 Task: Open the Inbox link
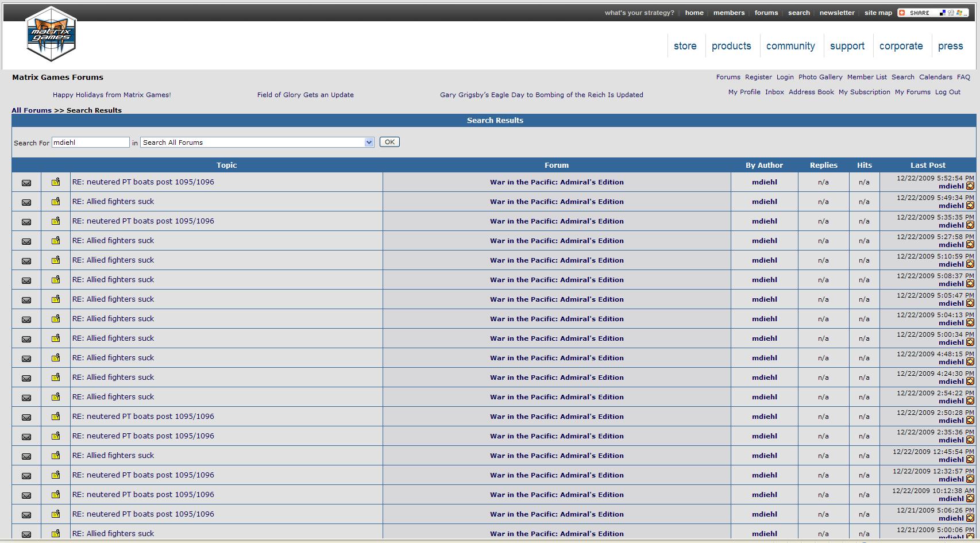[x=774, y=92]
